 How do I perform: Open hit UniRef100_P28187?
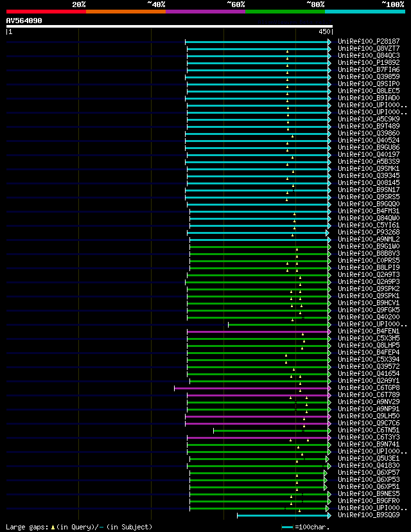click(x=369, y=41)
